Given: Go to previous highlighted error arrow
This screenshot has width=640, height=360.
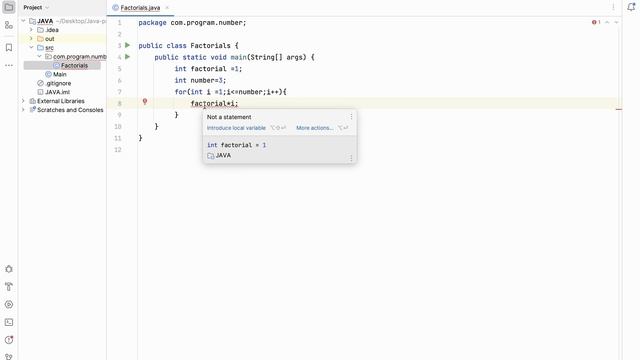Looking at the screenshot, I should (x=607, y=22).
